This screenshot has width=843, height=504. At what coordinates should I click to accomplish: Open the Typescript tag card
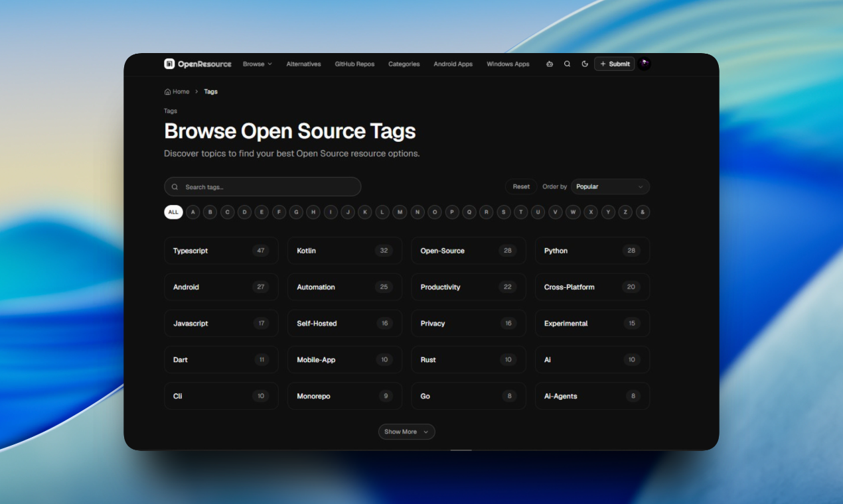pyautogui.click(x=221, y=251)
